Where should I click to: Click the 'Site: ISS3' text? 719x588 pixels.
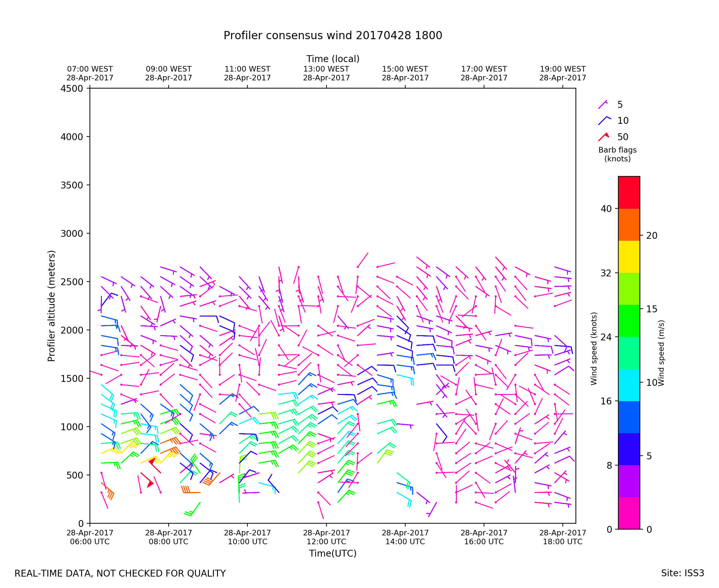coord(682,573)
